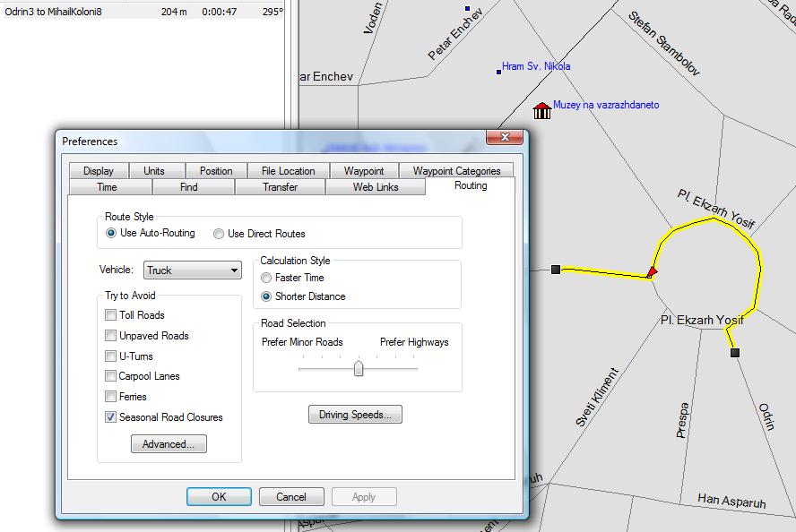Image resolution: width=796 pixels, height=532 pixels.
Task: Uncheck Seasonal Road Closures
Action: point(111,417)
